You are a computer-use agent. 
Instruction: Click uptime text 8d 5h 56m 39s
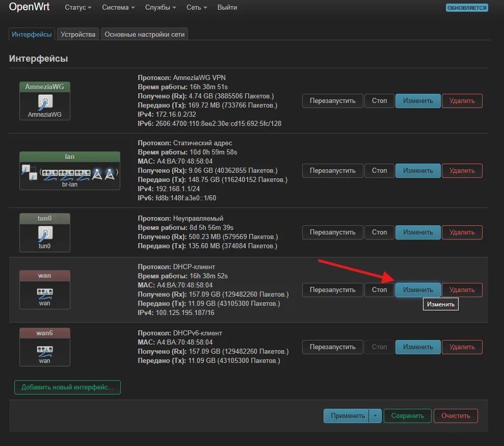click(x=211, y=228)
